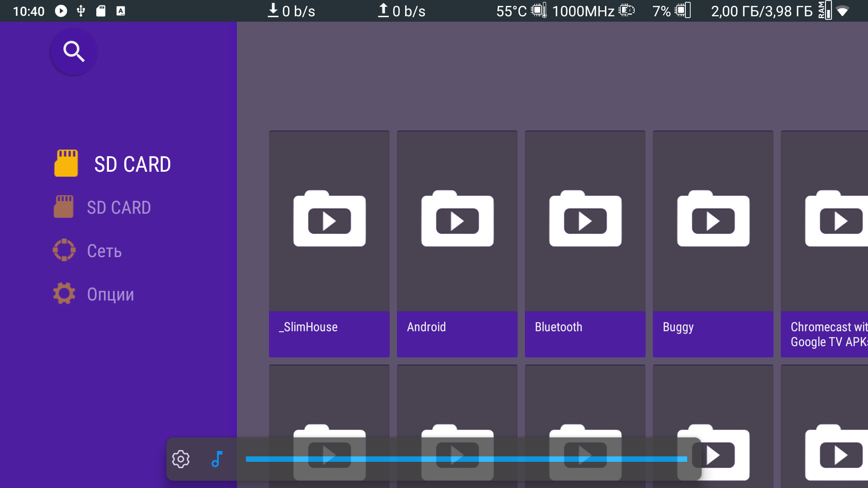This screenshot has height=488, width=868.
Task: Click the 10:40 clock
Action: pos(28,11)
